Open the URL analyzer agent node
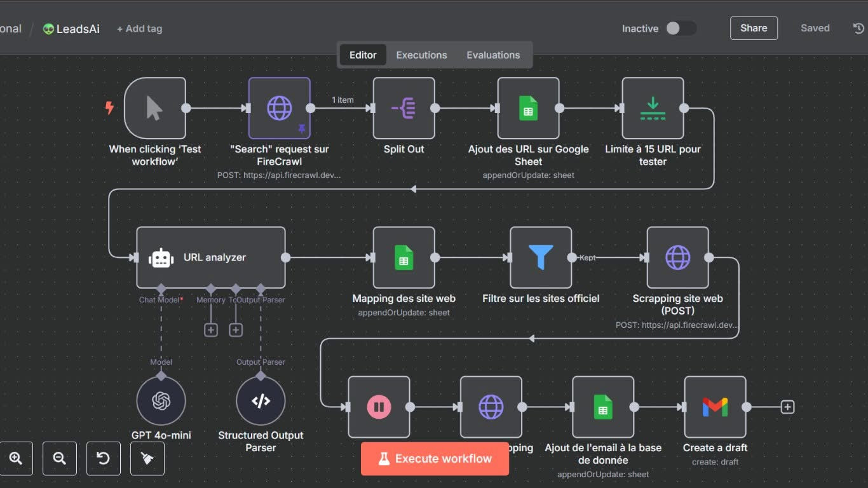Viewport: 868px width, 488px height. [211, 257]
